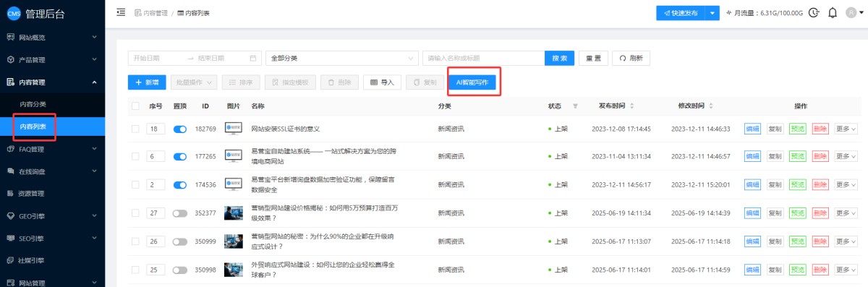Click 编辑 for the SSL证书 article row

752,129
